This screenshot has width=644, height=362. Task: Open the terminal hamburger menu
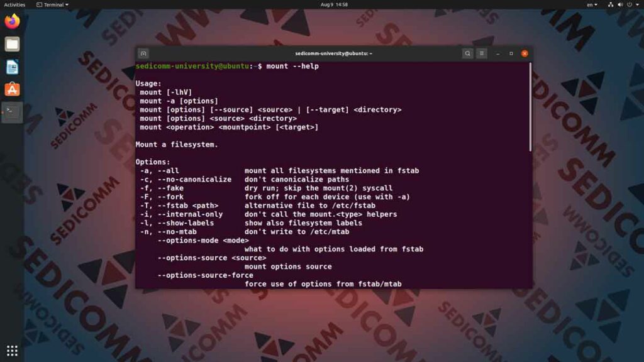click(482, 53)
